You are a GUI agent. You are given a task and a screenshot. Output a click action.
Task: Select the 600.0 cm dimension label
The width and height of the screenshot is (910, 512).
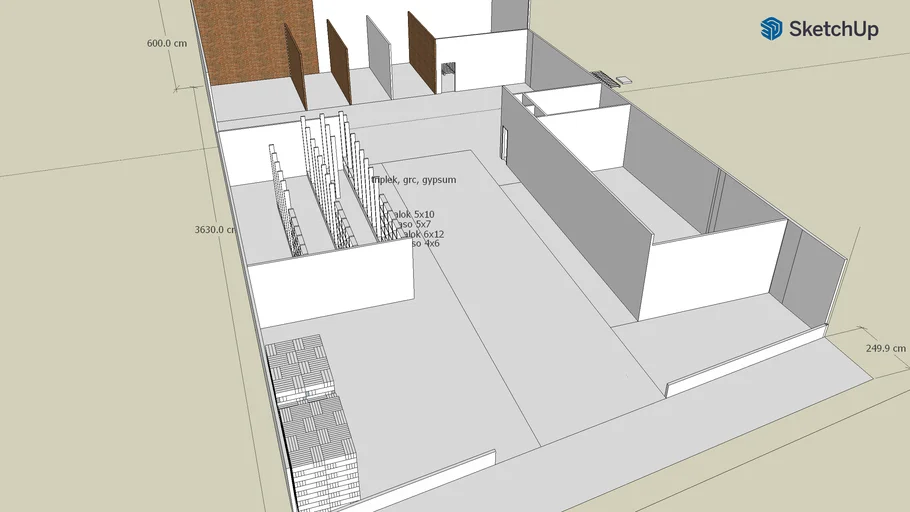tap(167, 44)
